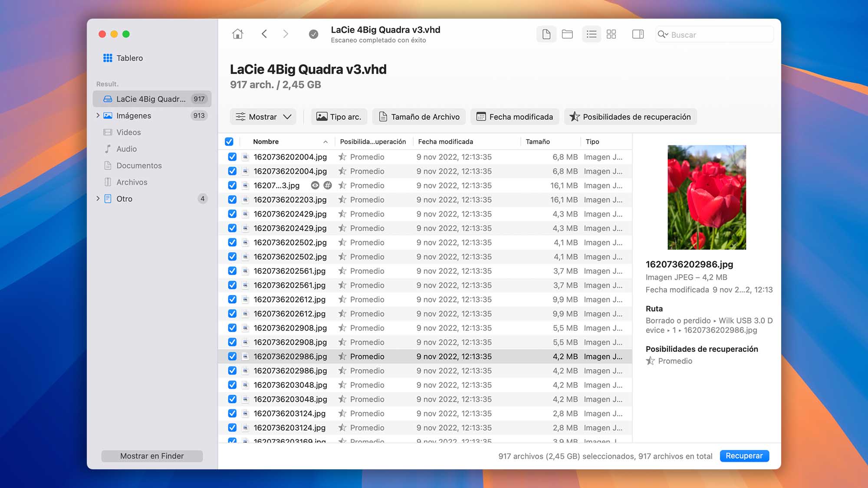Screen dimensions: 868x488
Task: Click the 913 badge beside Imágenes
Action: [199, 115]
